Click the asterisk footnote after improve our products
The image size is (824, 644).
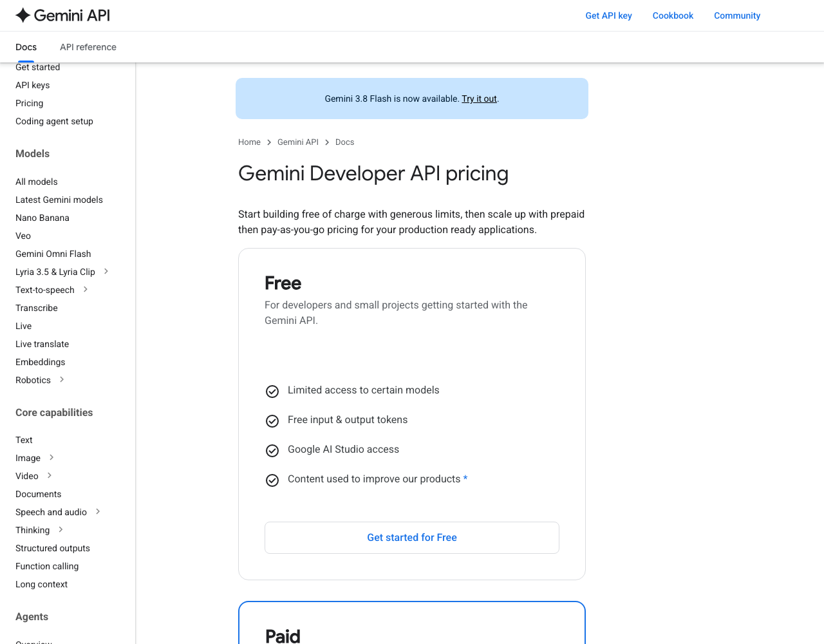click(x=465, y=478)
